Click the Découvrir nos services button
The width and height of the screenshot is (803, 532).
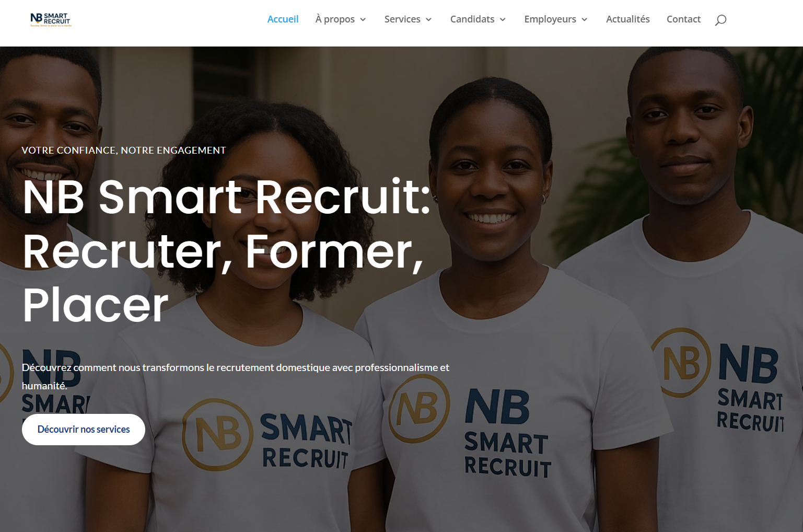coord(84,430)
